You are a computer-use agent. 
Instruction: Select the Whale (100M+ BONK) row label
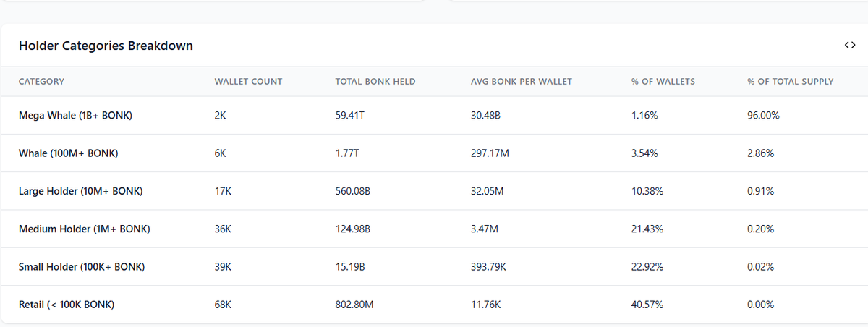pos(68,153)
